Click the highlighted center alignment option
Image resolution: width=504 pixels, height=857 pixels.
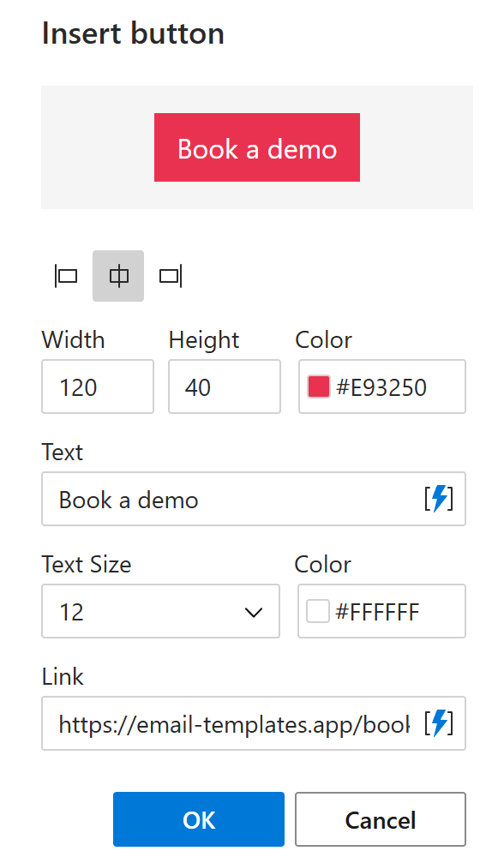tap(118, 275)
